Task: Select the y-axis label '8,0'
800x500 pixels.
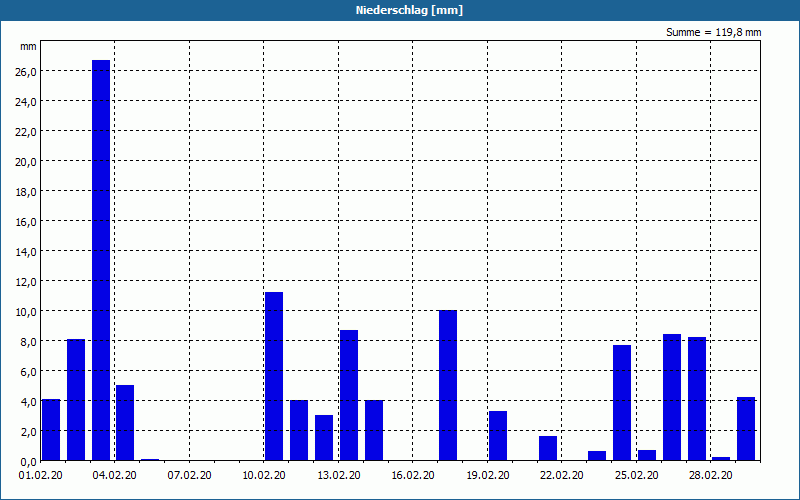Action: pos(29,342)
